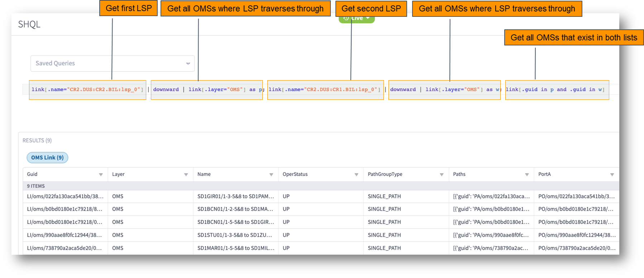Select Guid LI/oms/b0bd0180e1c79218/8 cell
The image size is (644, 278).
coord(65,209)
